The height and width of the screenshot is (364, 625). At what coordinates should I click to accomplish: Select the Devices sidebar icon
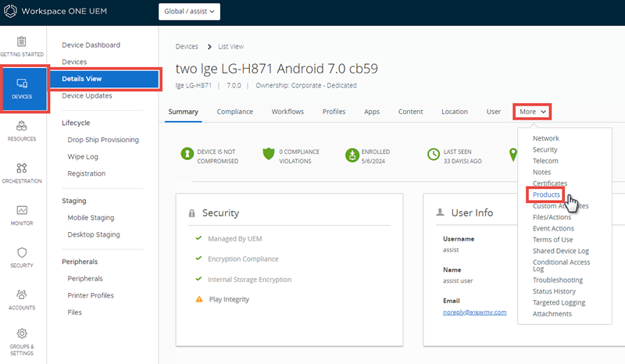click(x=22, y=84)
